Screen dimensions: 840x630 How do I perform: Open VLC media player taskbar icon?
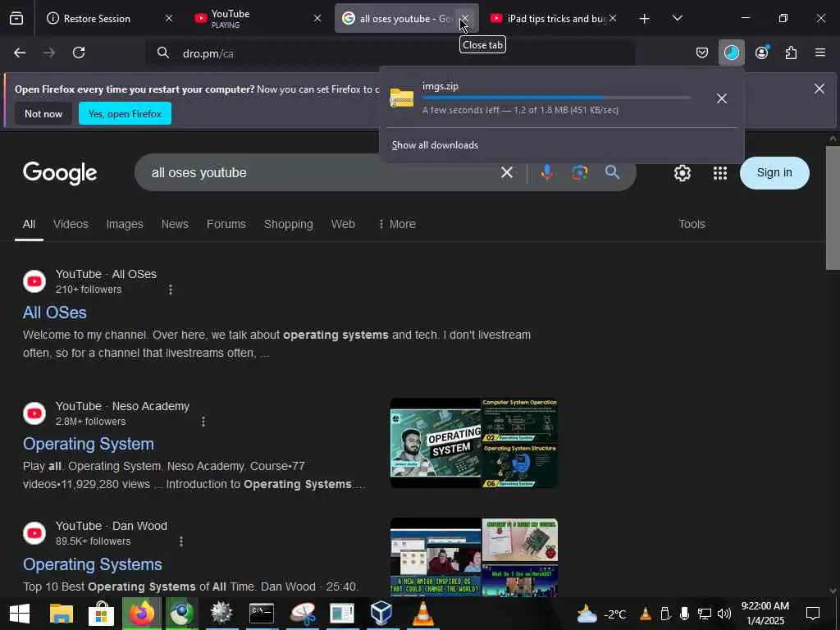pyautogui.click(x=422, y=614)
